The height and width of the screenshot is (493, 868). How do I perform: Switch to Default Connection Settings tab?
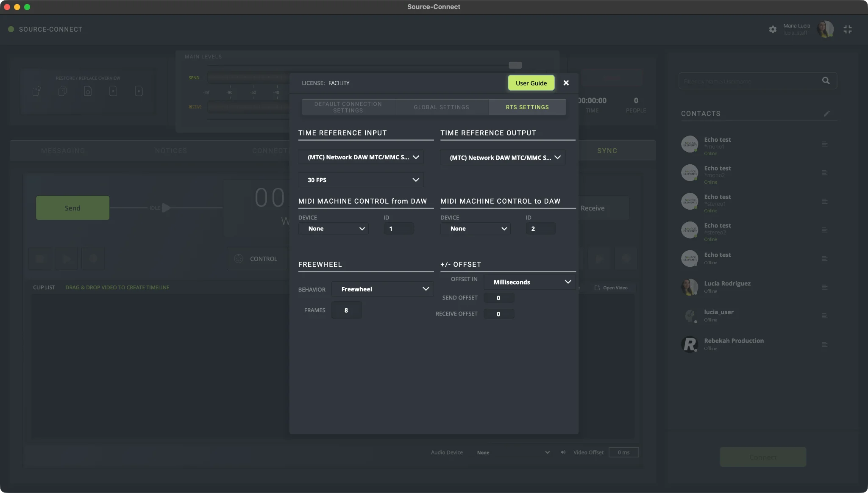pyautogui.click(x=348, y=107)
